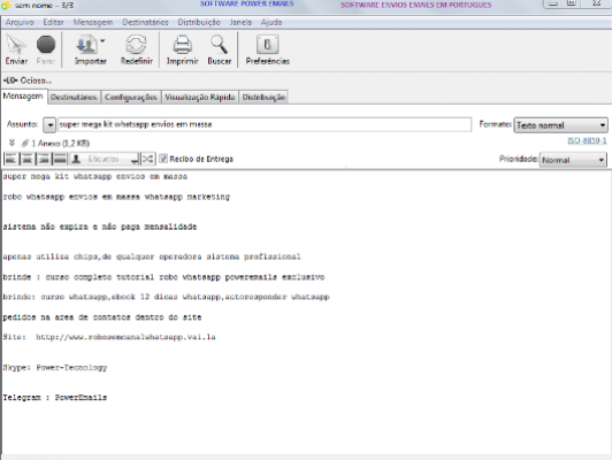The image size is (612, 460).
Task: Click the line 'sistema não expira'
Action: (x=100, y=227)
